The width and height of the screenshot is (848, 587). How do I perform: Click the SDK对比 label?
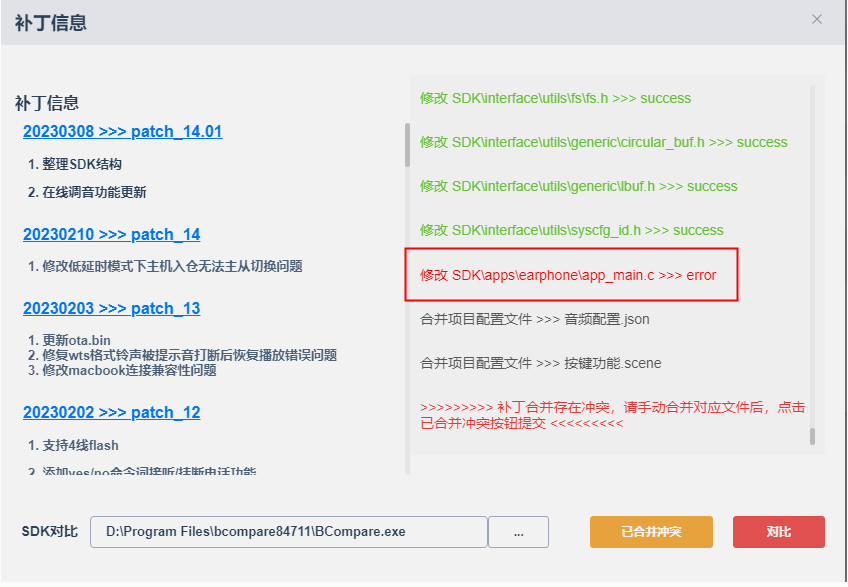(50, 532)
